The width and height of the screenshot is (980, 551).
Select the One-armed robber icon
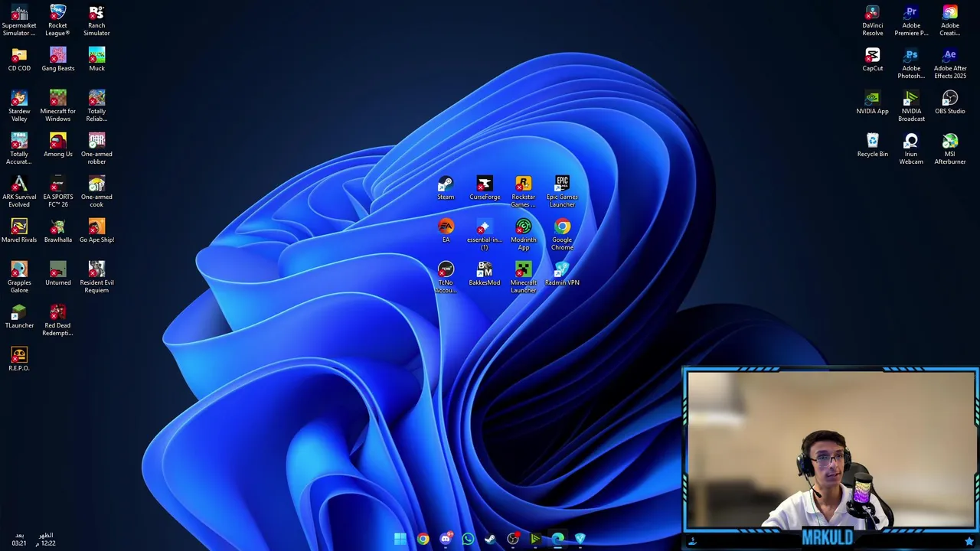click(96, 149)
